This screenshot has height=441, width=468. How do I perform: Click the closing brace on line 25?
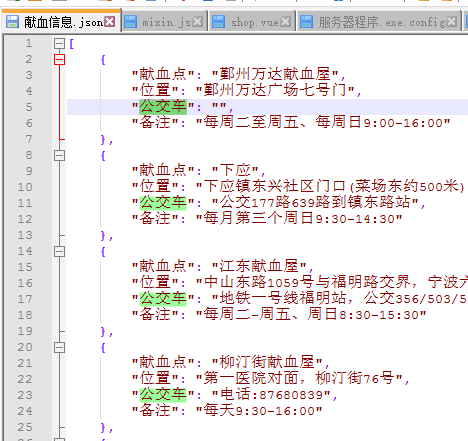tap(103, 427)
